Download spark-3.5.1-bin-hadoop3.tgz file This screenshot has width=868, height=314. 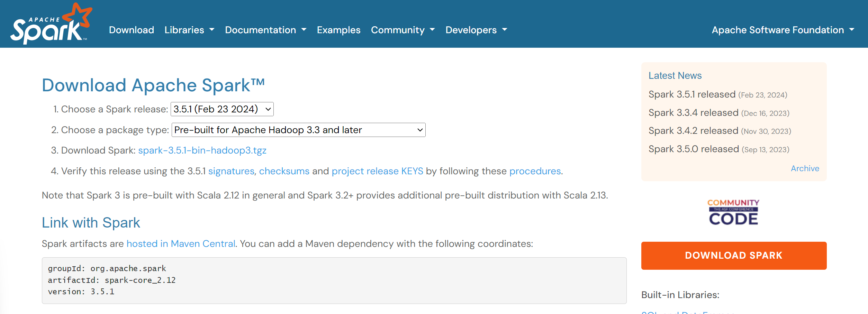202,150
